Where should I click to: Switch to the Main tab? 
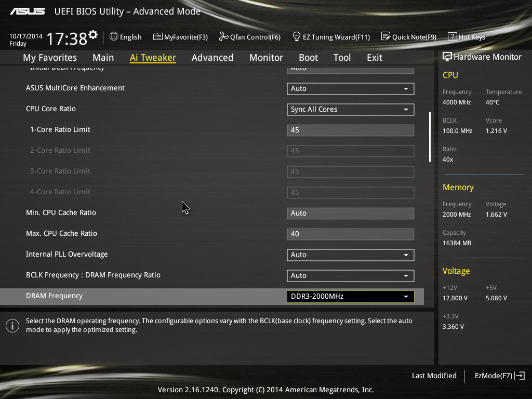pos(103,58)
